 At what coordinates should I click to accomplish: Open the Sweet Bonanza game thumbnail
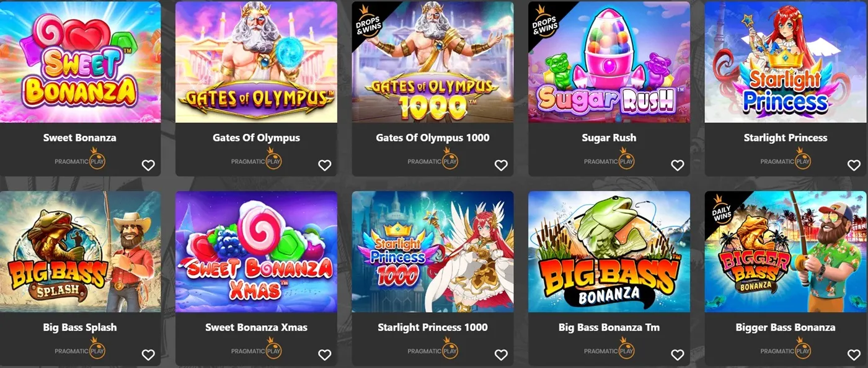(80, 62)
